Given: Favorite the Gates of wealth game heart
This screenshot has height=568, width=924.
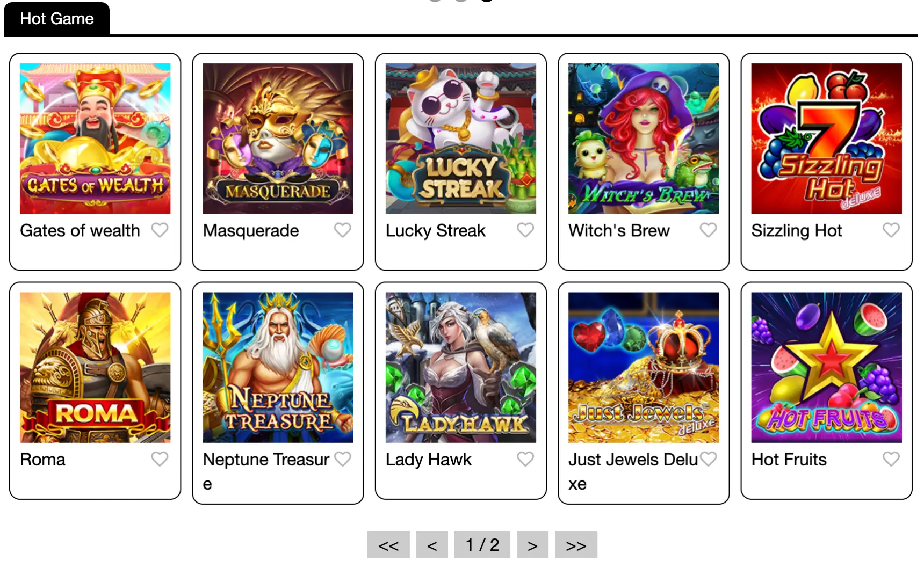Looking at the screenshot, I should point(160,230).
